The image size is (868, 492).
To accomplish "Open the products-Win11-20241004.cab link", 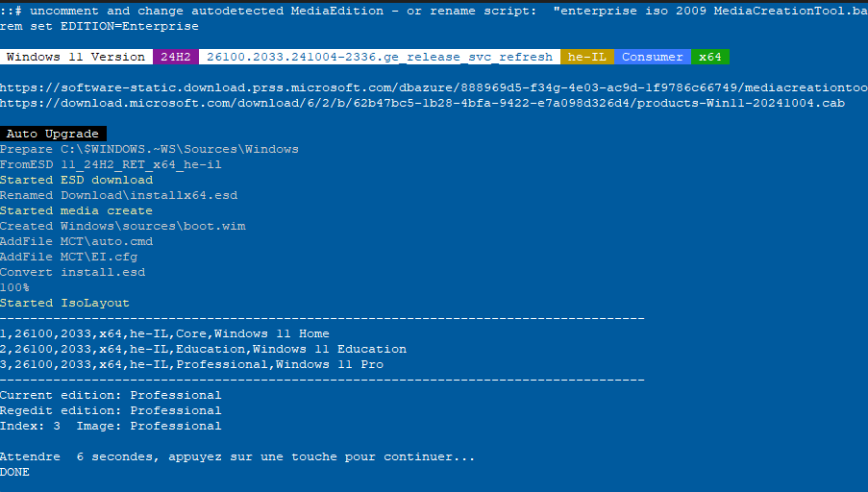I will pos(422,103).
